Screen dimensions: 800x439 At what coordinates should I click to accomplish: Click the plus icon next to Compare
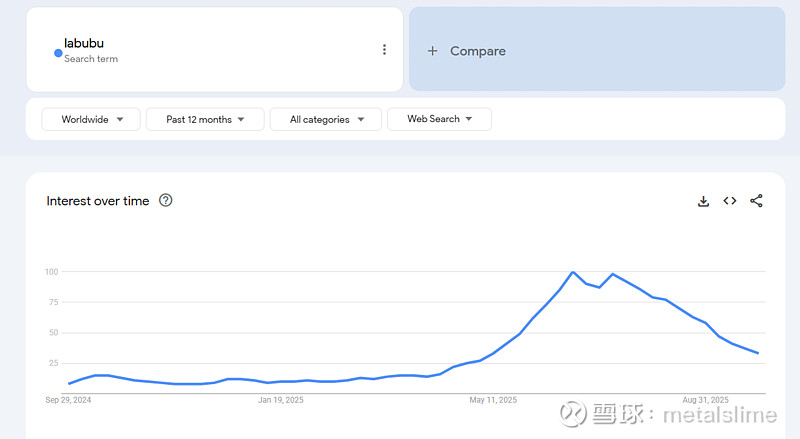(433, 51)
